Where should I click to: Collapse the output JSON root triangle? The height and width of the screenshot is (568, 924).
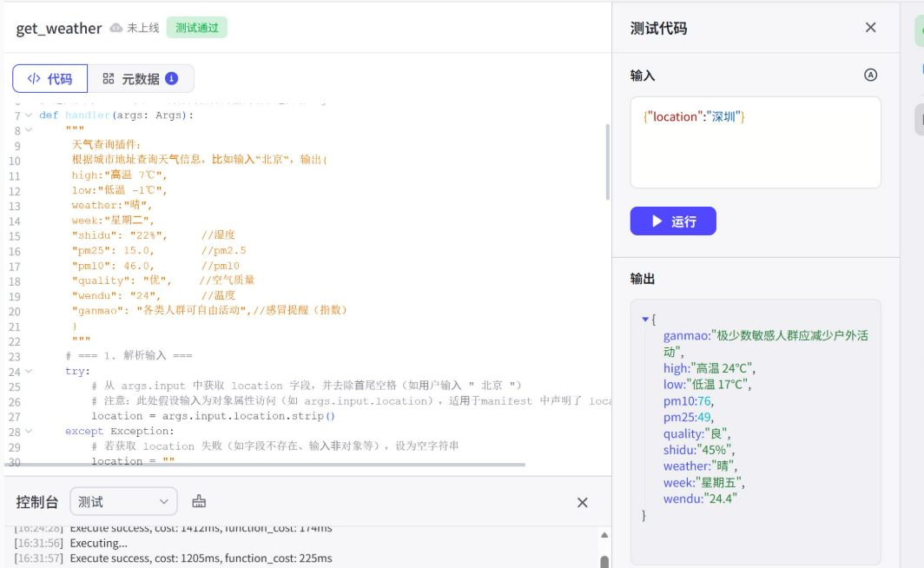click(x=645, y=320)
